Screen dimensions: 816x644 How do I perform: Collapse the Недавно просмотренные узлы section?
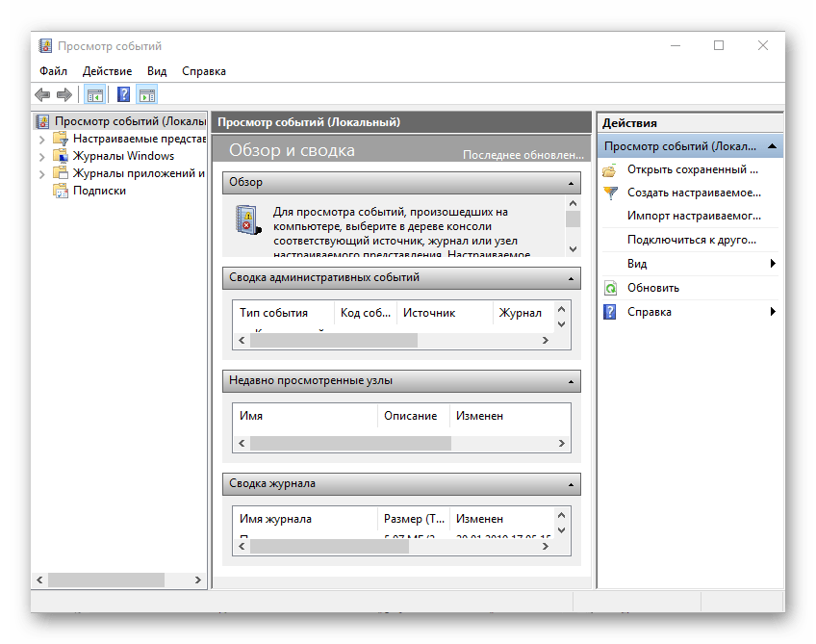click(x=571, y=381)
